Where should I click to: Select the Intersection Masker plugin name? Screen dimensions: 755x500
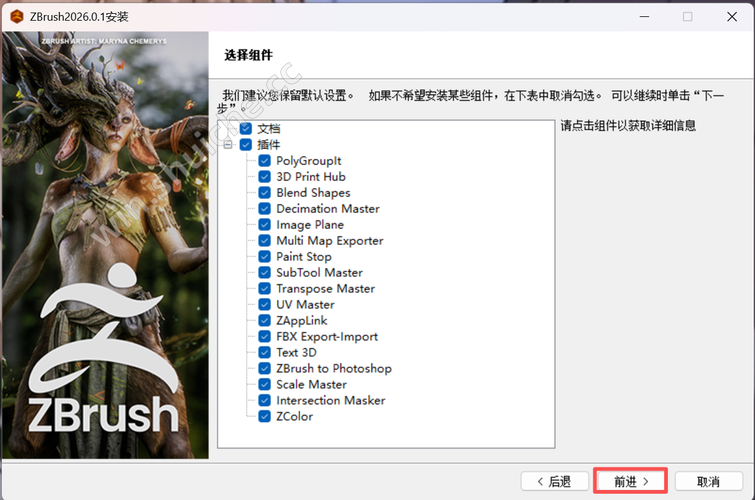click(331, 400)
